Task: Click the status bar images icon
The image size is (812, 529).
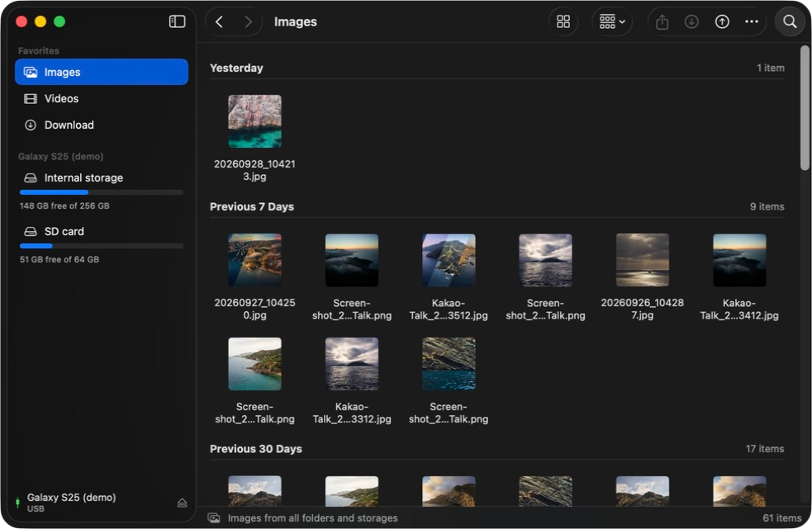Action: [214, 517]
